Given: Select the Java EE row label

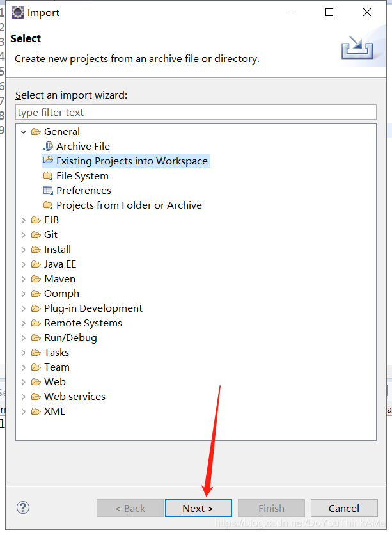Looking at the screenshot, I should (60, 264).
